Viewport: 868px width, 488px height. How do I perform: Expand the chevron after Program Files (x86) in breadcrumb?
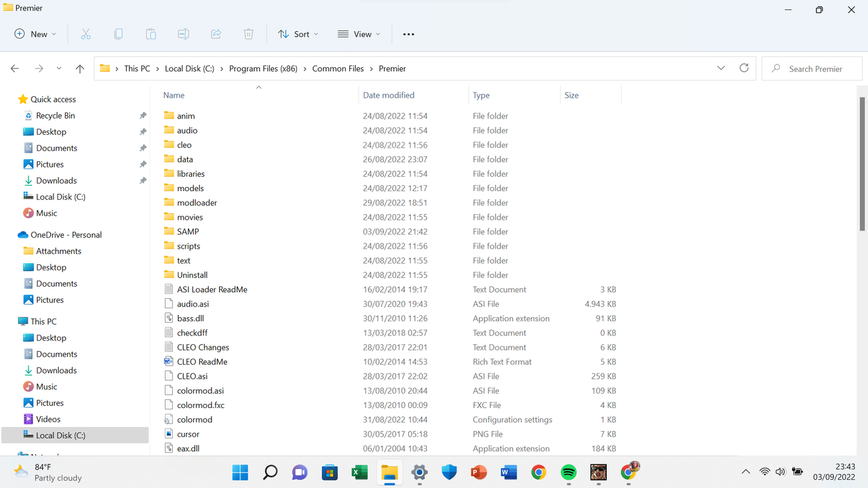[x=304, y=68]
